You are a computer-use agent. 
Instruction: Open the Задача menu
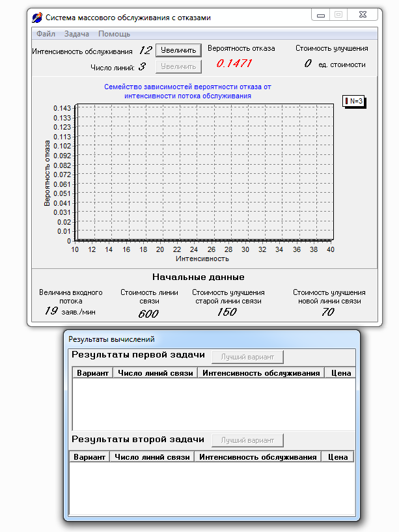[x=77, y=34]
